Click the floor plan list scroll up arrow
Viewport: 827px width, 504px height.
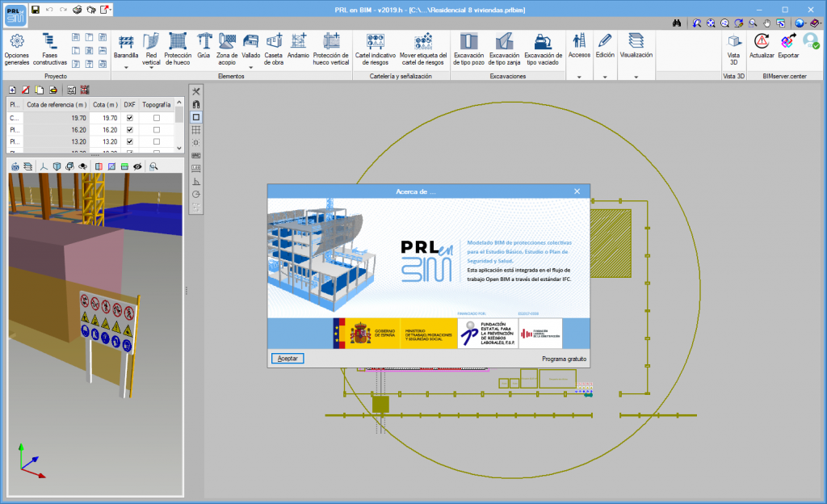coord(179,103)
